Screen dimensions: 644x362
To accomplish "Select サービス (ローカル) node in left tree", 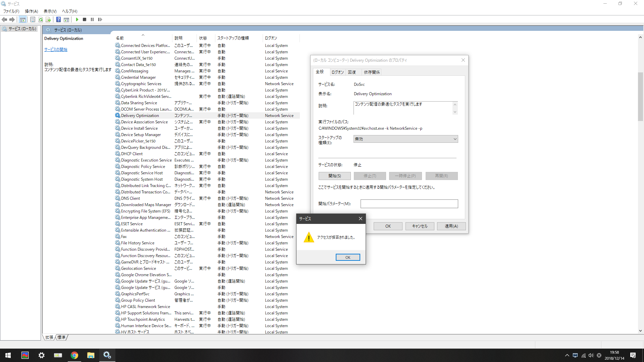I will point(22,29).
